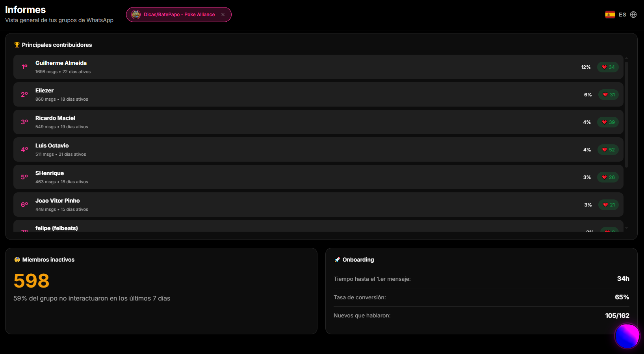Click Tiempo hasta el 1.er mensaje label
This screenshot has height=354, width=644.
(372, 279)
